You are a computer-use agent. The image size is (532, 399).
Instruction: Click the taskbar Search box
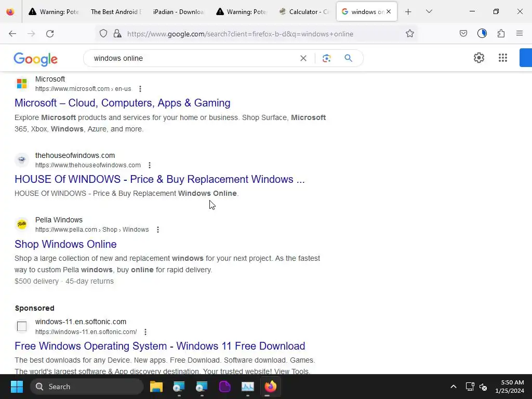tap(87, 387)
